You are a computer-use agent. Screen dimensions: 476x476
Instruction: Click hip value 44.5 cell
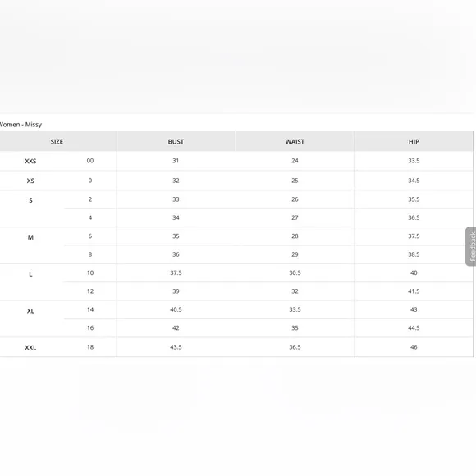coord(414,327)
